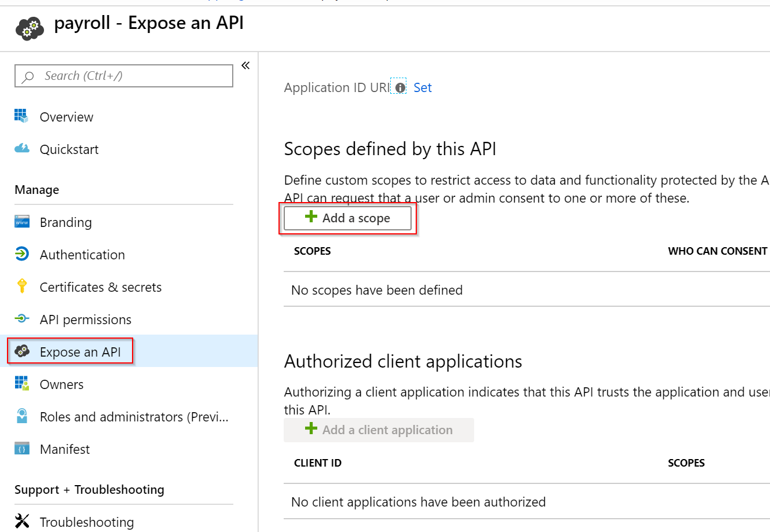Click the Overview grid icon

click(x=21, y=116)
